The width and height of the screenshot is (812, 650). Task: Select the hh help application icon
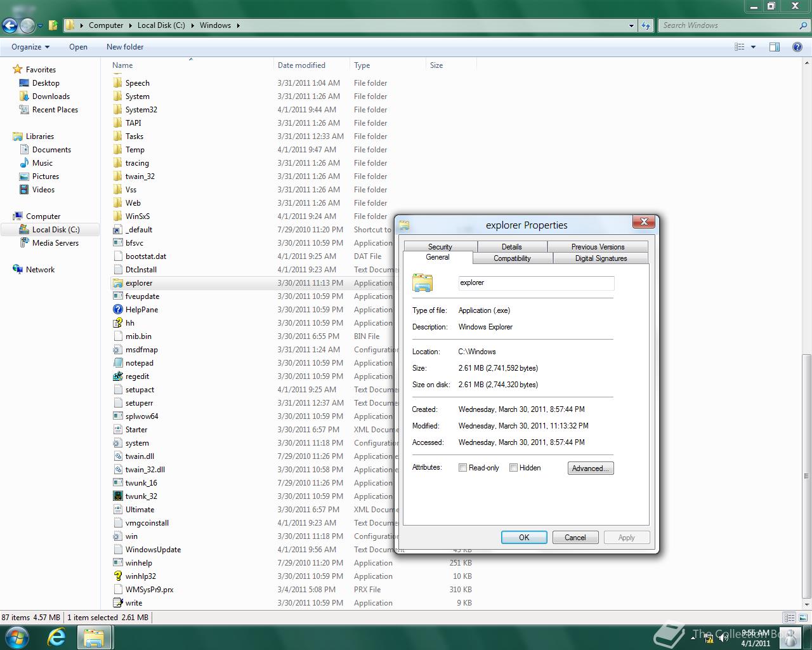pos(117,323)
